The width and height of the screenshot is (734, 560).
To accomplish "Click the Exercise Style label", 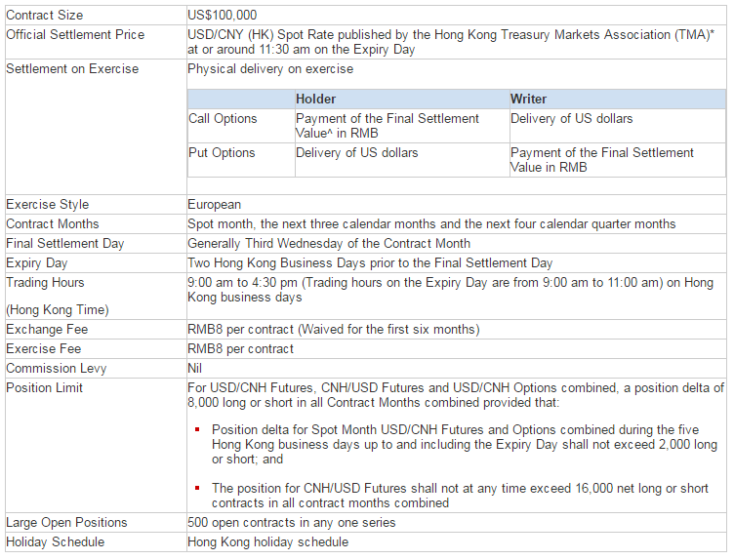I will pos(47,205).
